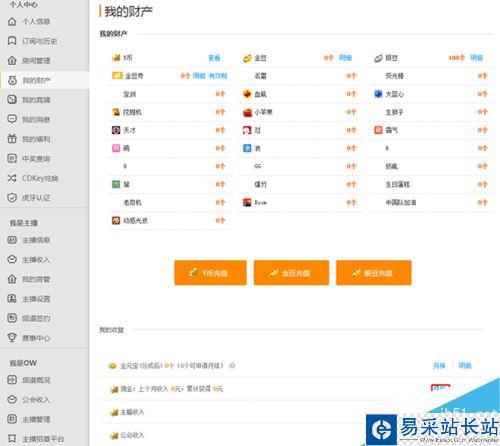
Task: Click the 银豆充值 orange button
Action: (x=374, y=273)
